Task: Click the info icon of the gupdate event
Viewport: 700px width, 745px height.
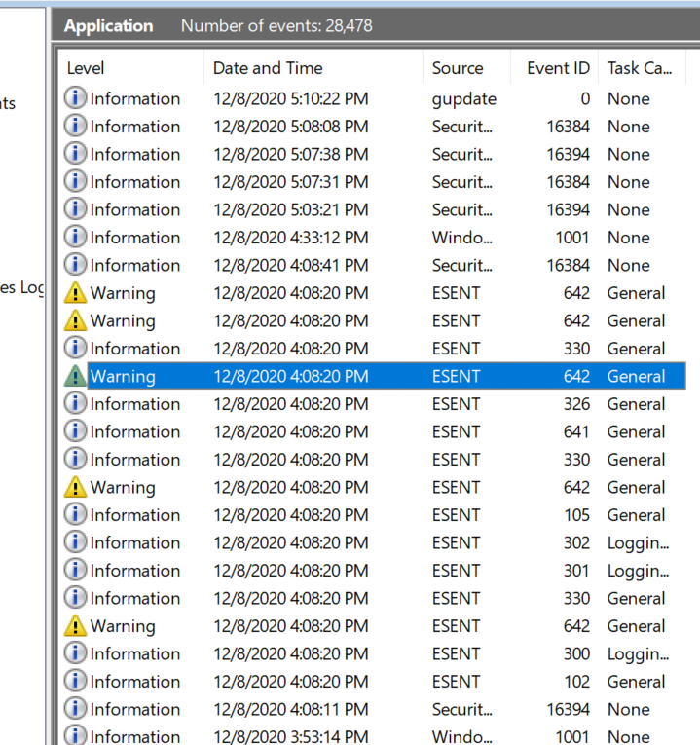Action: 75,98
